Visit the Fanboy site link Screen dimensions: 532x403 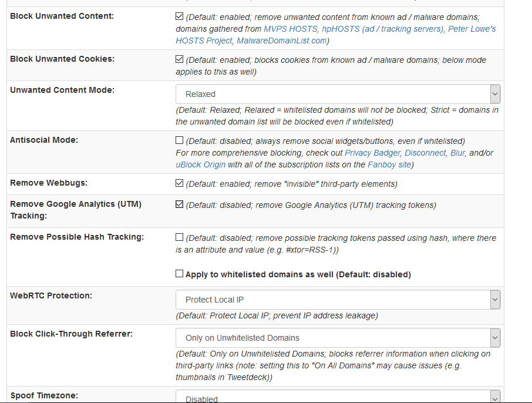point(389,164)
